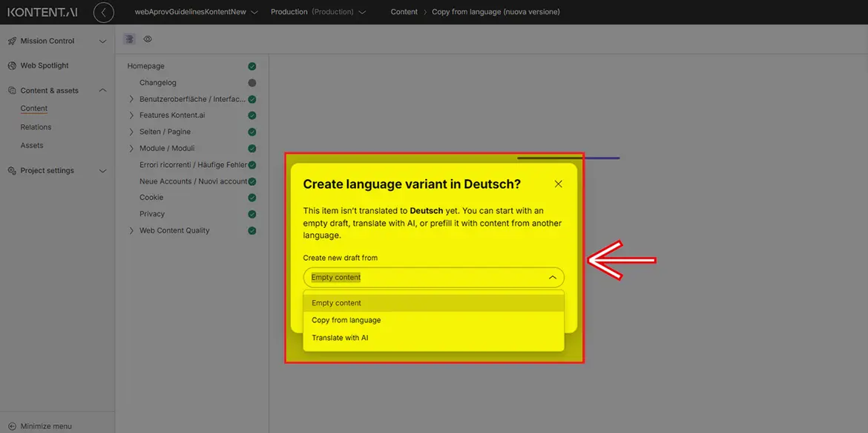This screenshot has width=868, height=433.
Task: Toggle the eye preview icon in toolbar
Action: [148, 39]
